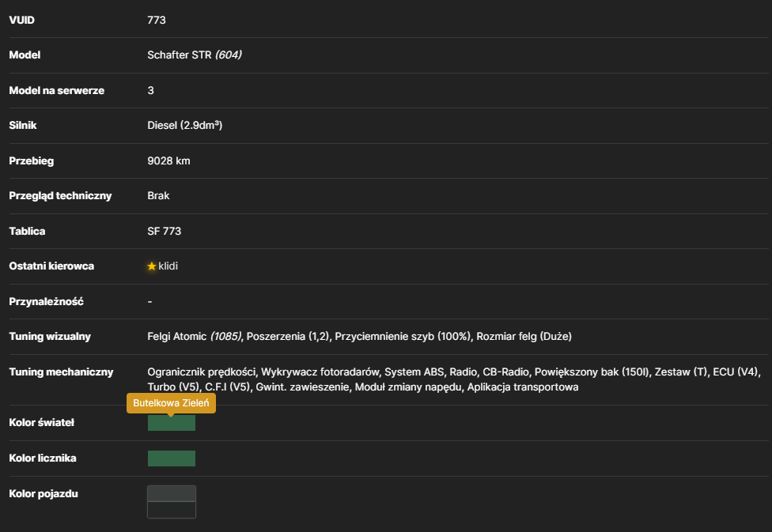
Task: Click the Przebieg row label
Action: click(32, 161)
